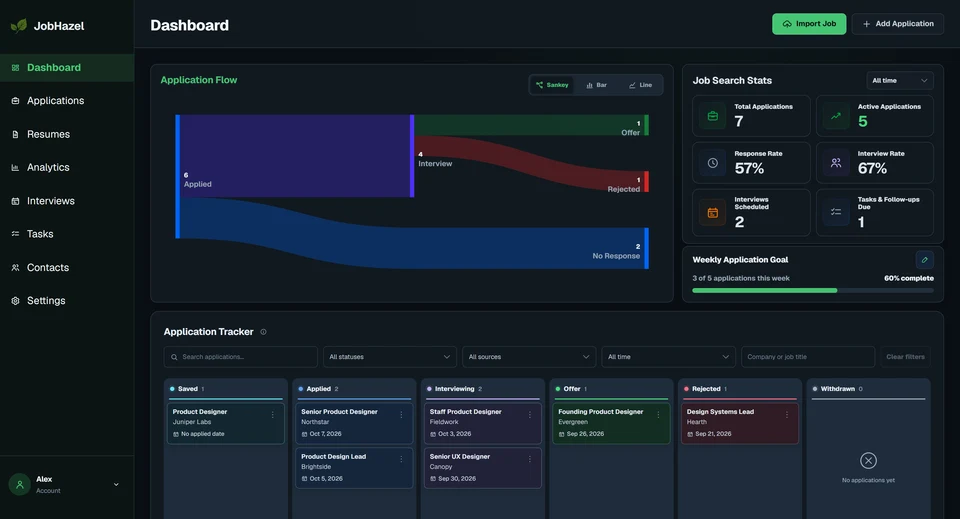960x519 pixels.
Task: Open the Hearth Design Systems Lead card
Action: [740, 423]
